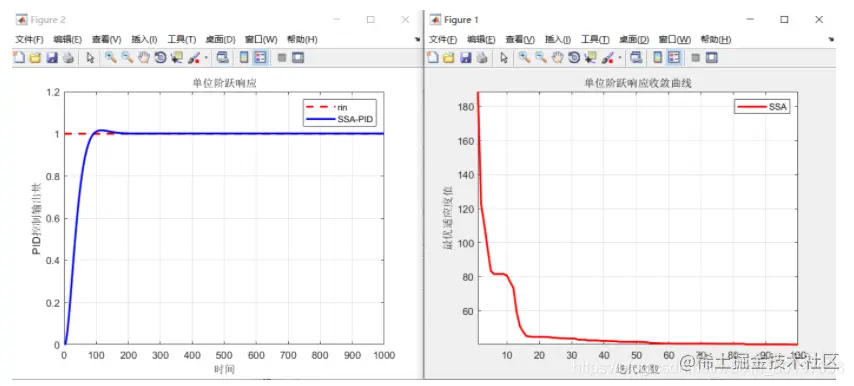Click Save icon in Figure 1 toolbar
The width and height of the screenshot is (854, 386).
465,57
